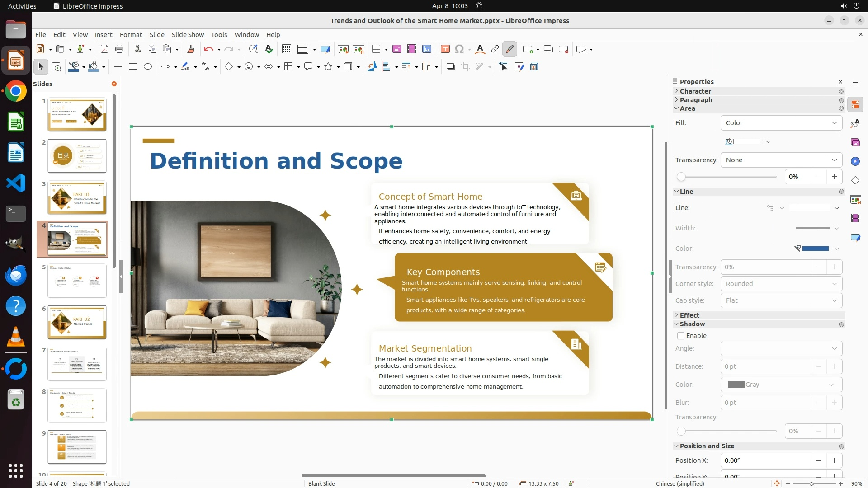The image size is (868, 488).
Task: Select the Ellipse drawing tool
Action: pyautogui.click(x=148, y=67)
